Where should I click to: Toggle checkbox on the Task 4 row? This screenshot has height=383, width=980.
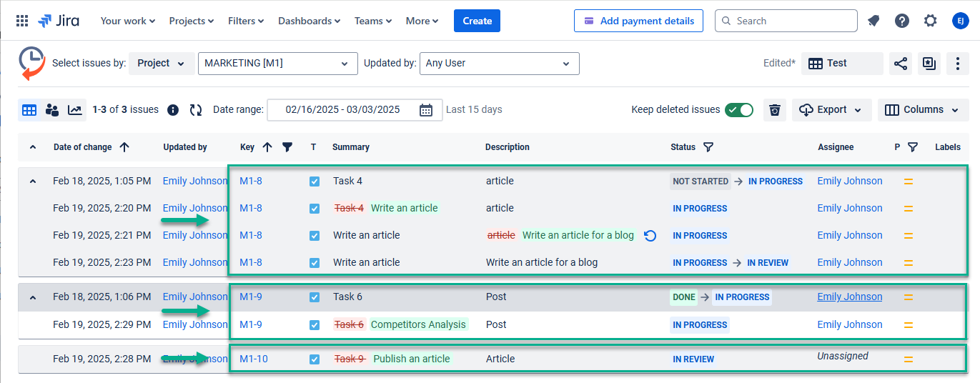point(315,181)
